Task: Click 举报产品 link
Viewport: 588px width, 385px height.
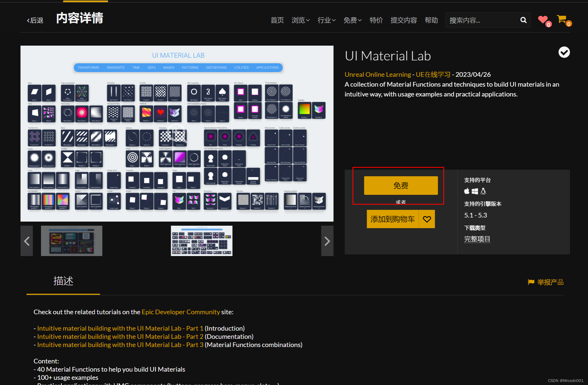Action: (551, 282)
